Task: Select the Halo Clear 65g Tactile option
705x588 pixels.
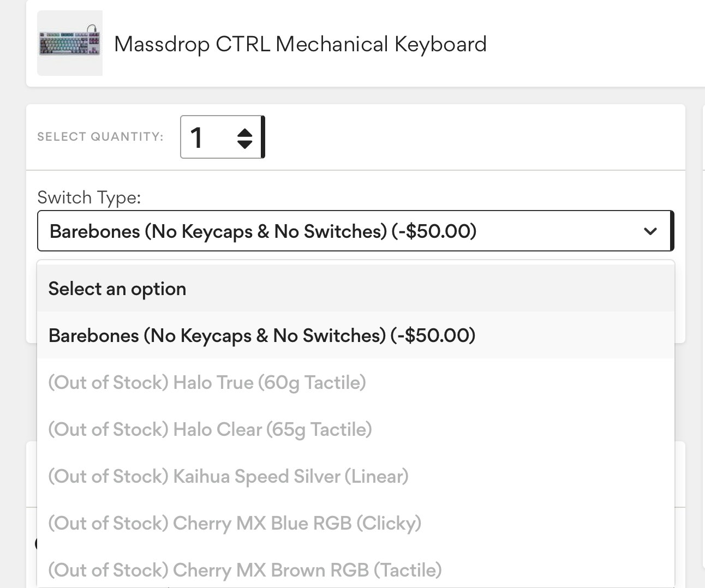Action: 210,429
